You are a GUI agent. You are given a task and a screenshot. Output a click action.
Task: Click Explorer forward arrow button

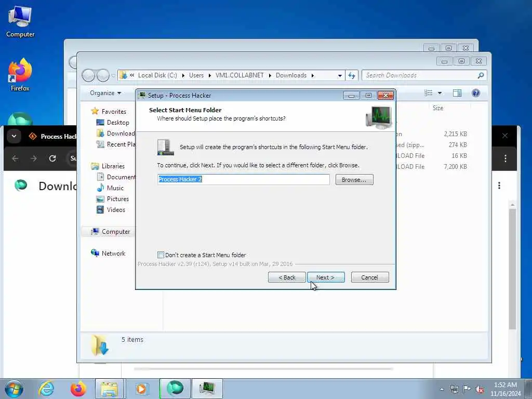coord(103,75)
